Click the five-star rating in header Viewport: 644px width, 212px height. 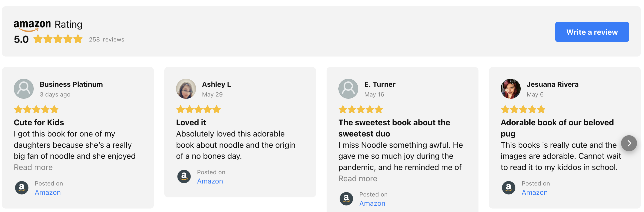(x=58, y=39)
